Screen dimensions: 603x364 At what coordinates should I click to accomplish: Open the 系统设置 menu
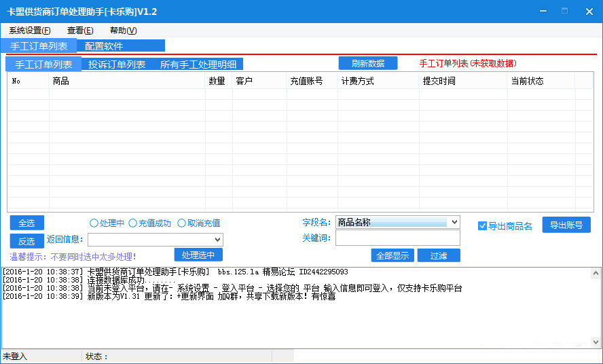point(30,31)
